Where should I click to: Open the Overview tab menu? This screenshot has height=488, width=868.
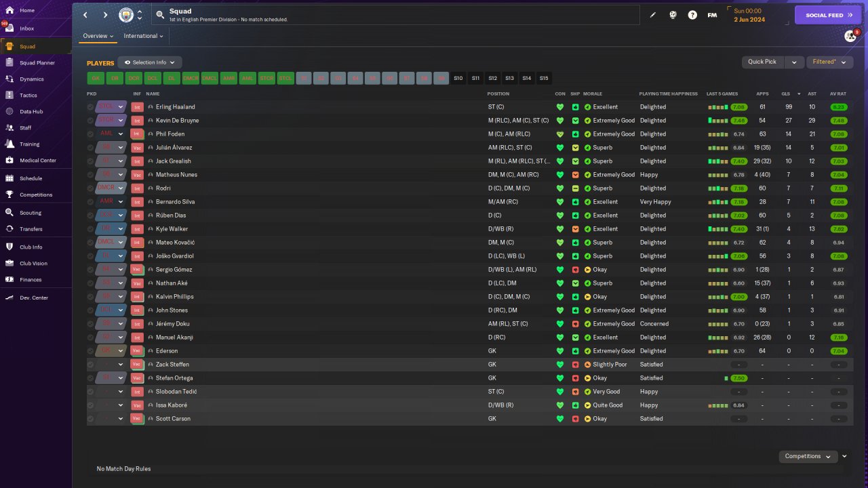98,36
